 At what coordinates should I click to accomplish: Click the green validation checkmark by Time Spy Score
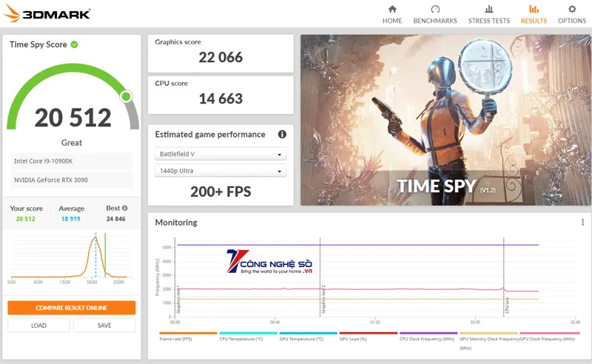pos(75,44)
